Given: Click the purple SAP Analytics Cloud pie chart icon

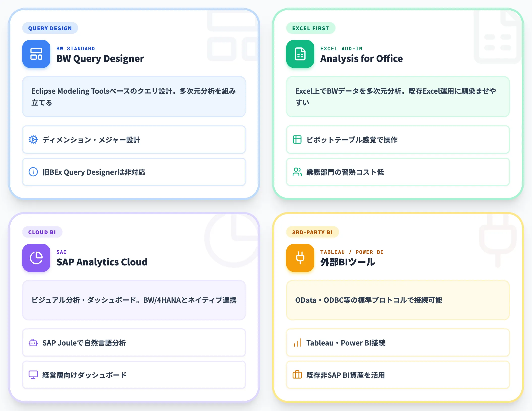Looking at the screenshot, I should [x=36, y=258].
